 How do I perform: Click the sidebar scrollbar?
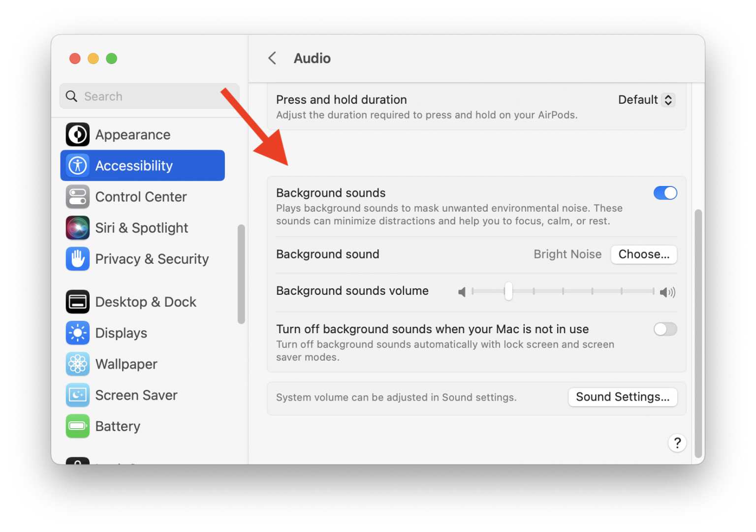click(x=242, y=274)
